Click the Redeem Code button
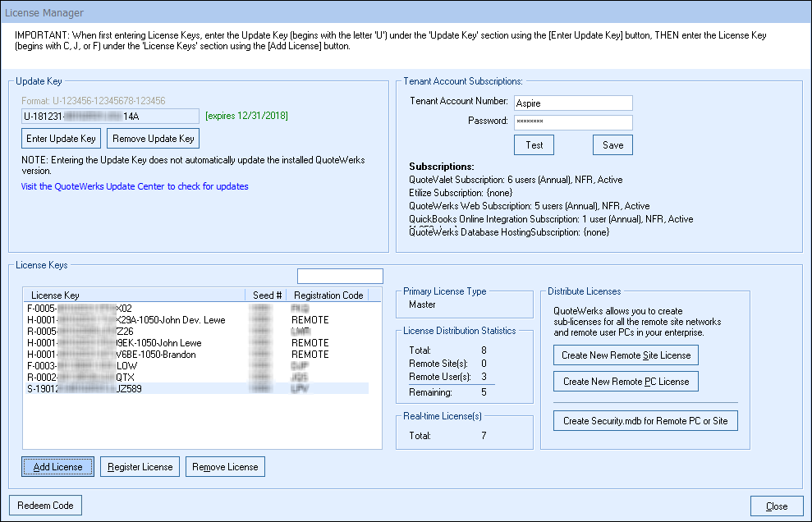 click(45, 506)
